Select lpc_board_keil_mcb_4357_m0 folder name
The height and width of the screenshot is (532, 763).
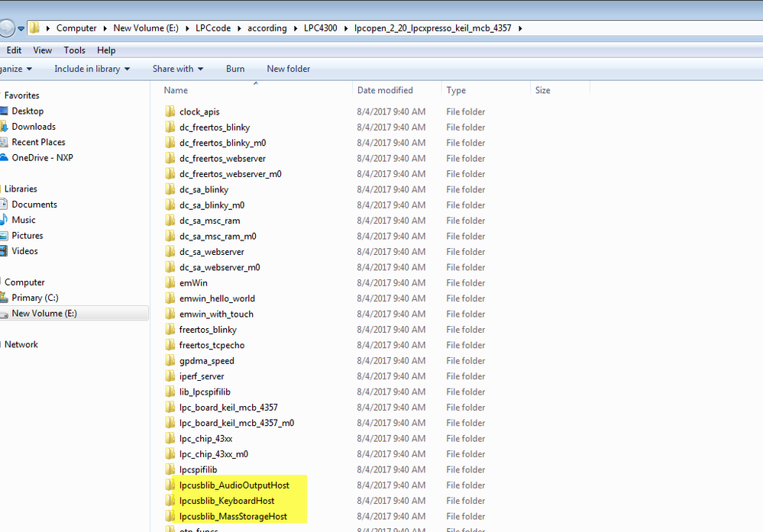[x=237, y=423]
